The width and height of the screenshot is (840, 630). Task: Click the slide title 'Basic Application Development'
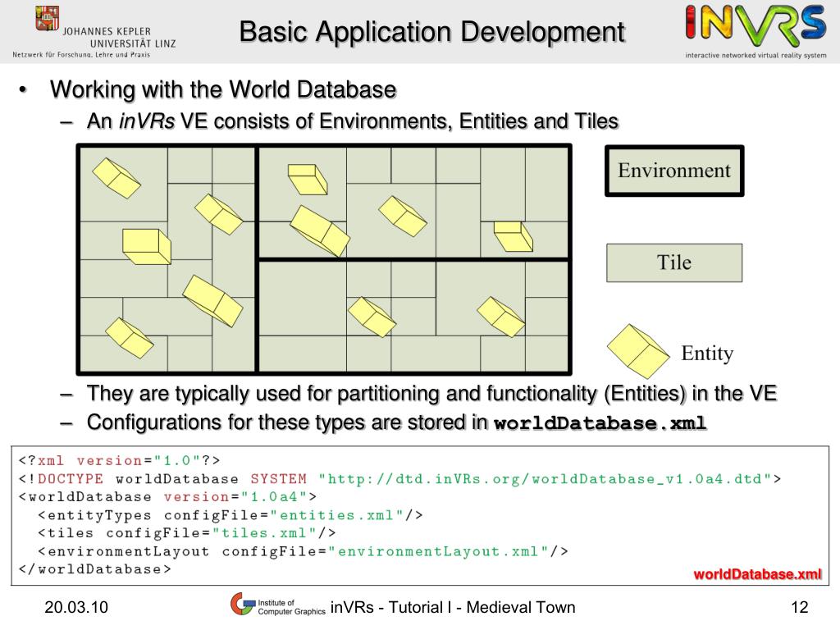coord(431,32)
